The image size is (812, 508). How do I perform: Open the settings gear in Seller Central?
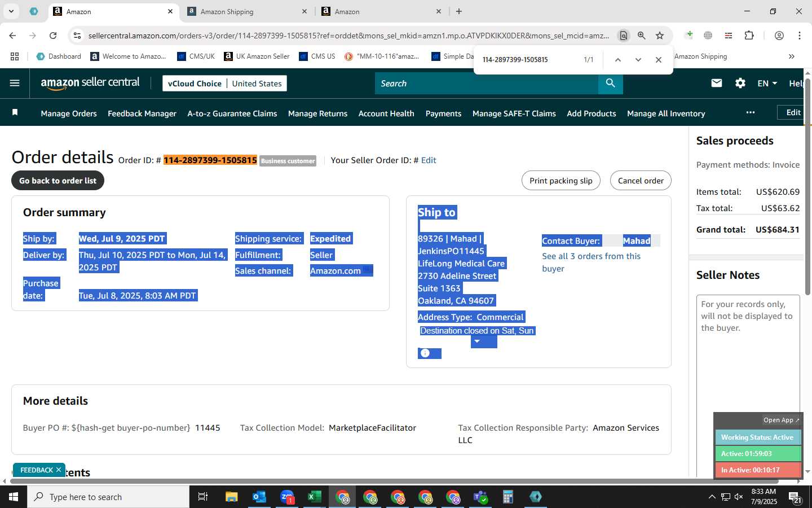click(740, 83)
